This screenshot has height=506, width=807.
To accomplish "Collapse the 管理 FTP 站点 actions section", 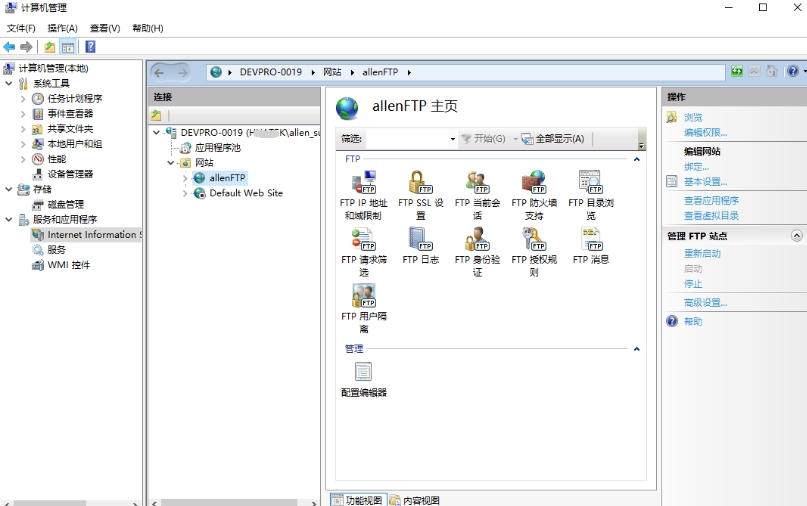I will point(796,236).
